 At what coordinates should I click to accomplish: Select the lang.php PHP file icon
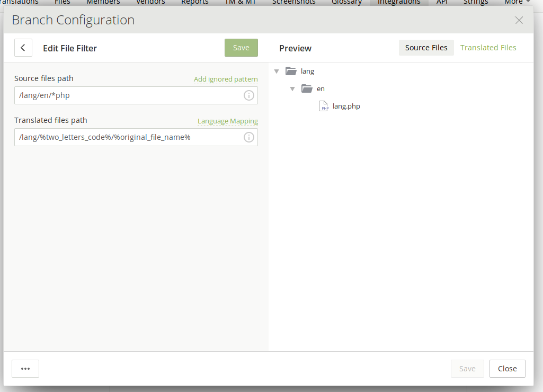click(x=324, y=106)
